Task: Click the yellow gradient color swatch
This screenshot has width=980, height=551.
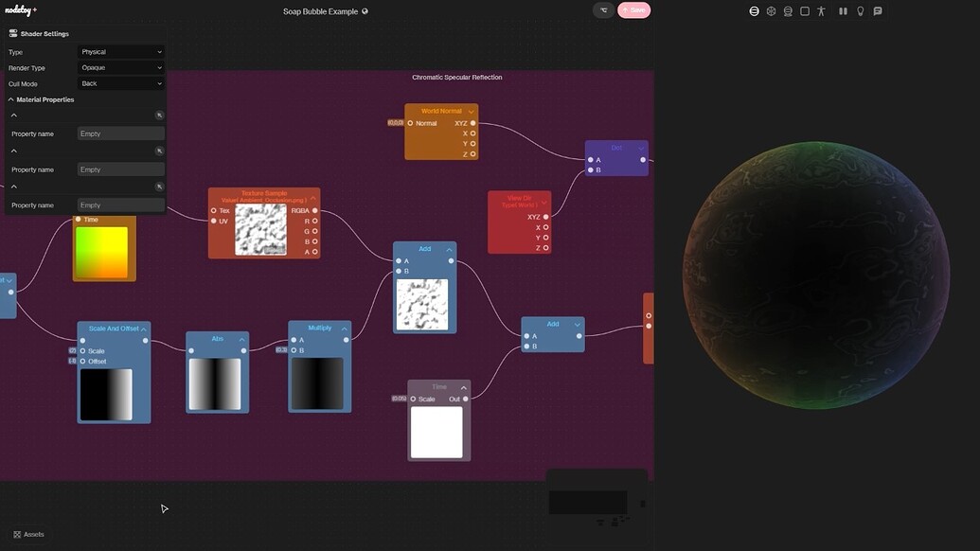Action: (x=102, y=251)
